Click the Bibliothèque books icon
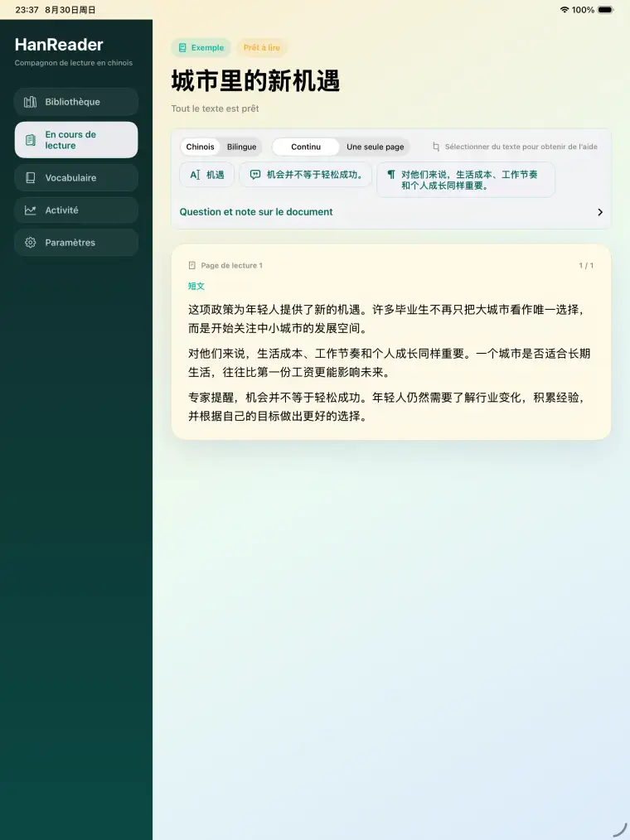This screenshot has width=630, height=840. 31,102
